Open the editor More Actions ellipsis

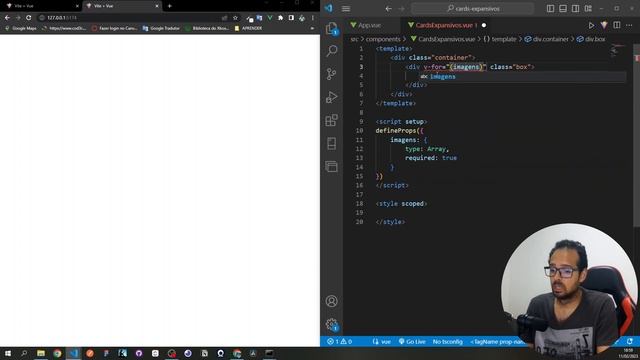629,25
